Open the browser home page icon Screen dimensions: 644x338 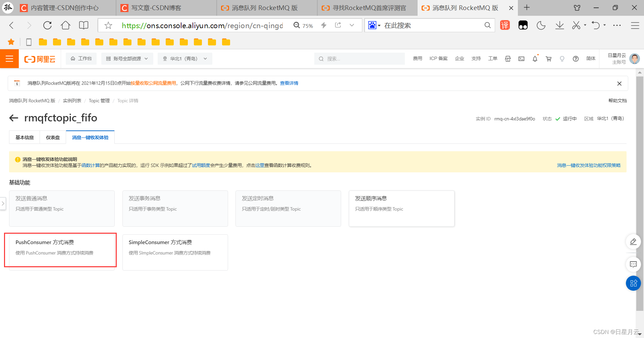click(65, 25)
